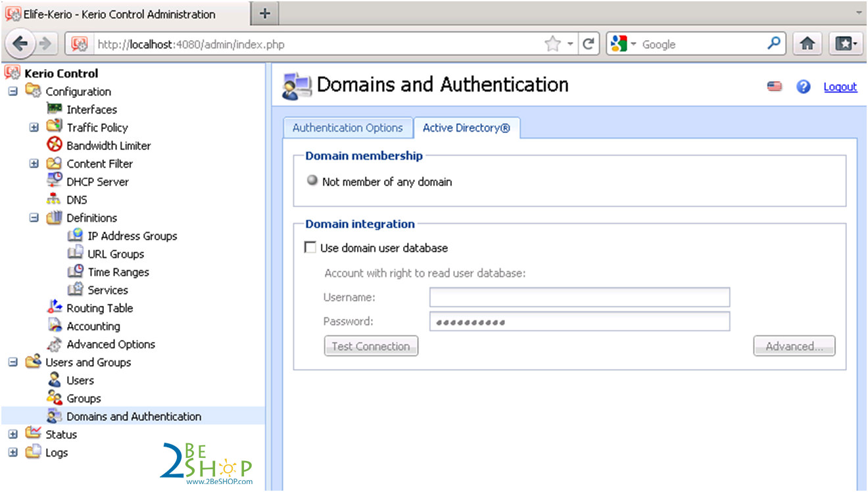
Task: Open the URL history dropdown arrow
Action: (x=571, y=44)
